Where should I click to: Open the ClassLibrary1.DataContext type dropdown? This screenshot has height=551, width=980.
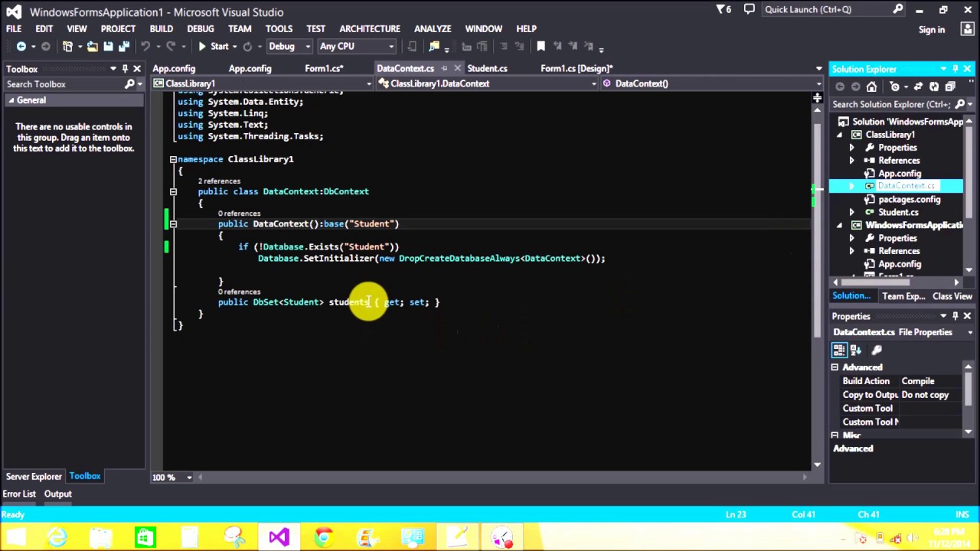(x=593, y=84)
